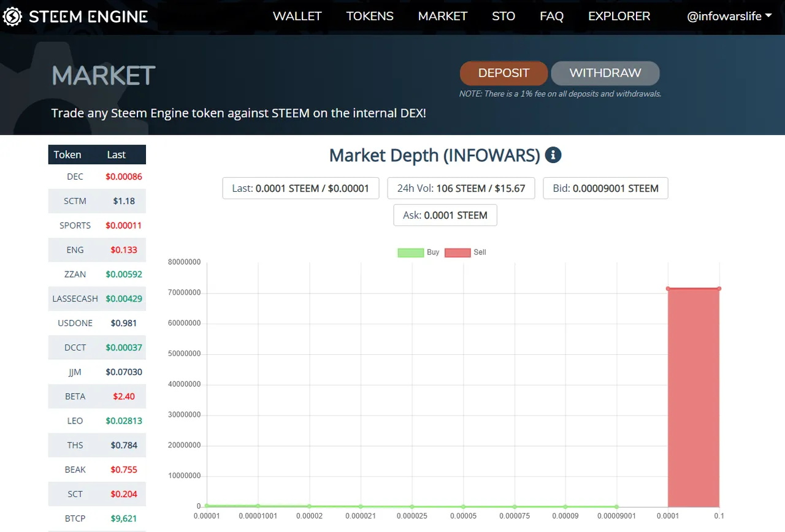The width and height of the screenshot is (785, 532).
Task: Click the Token column header
Action: click(x=67, y=154)
